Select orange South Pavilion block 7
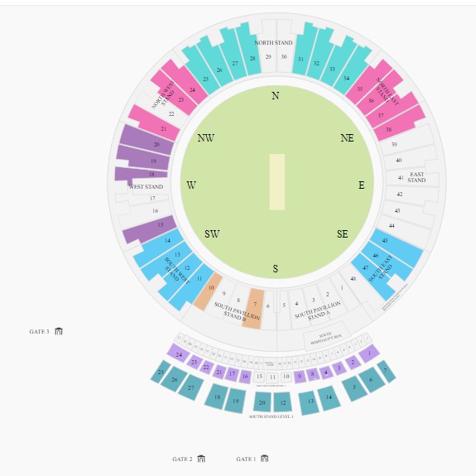 coord(253,309)
